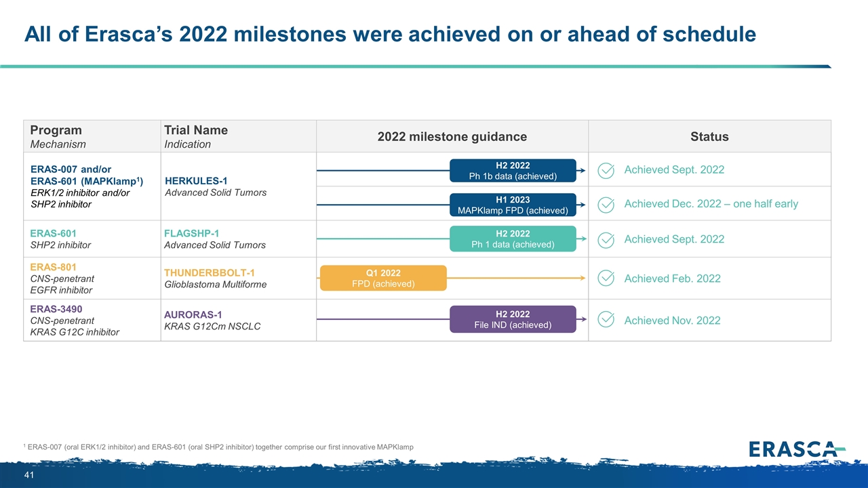Click the footnote about ERAS-007 and ERAS-601
Screen dimensions: 868x488
(218, 447)
